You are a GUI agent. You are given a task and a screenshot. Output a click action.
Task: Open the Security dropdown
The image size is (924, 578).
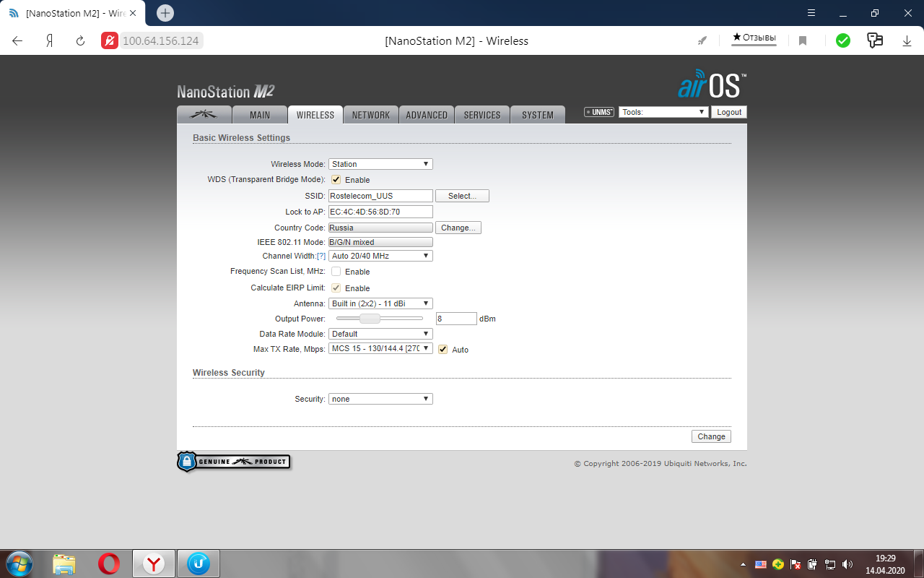[380, 399]
